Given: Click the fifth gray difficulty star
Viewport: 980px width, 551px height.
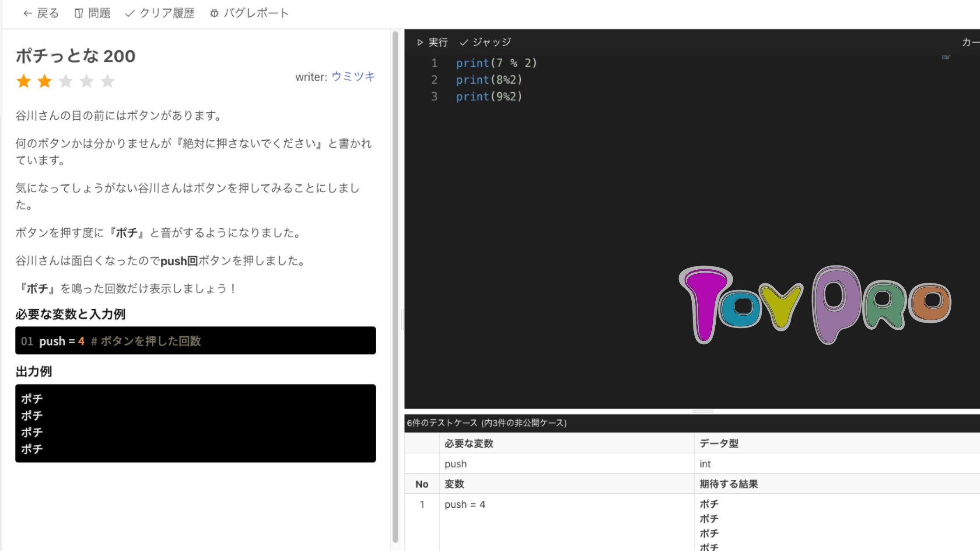Looking at the screenshot, I should pos(108,81).
